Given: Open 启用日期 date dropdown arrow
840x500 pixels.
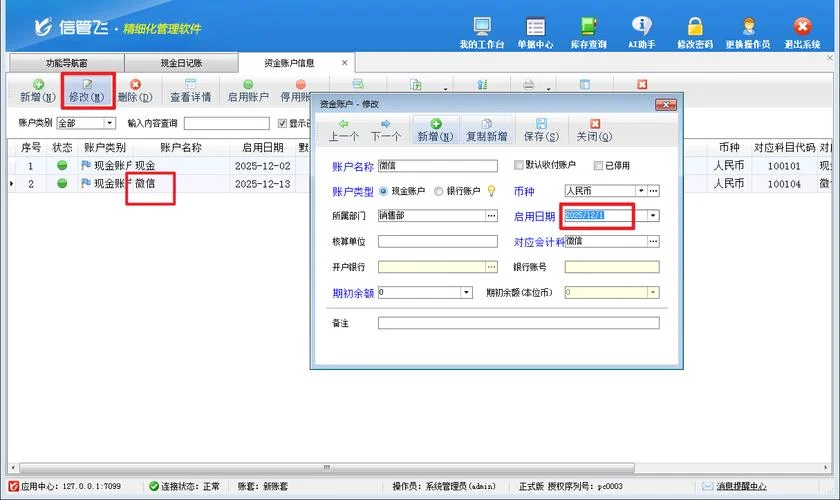Looking at the screenshot, I should point(653,215).
